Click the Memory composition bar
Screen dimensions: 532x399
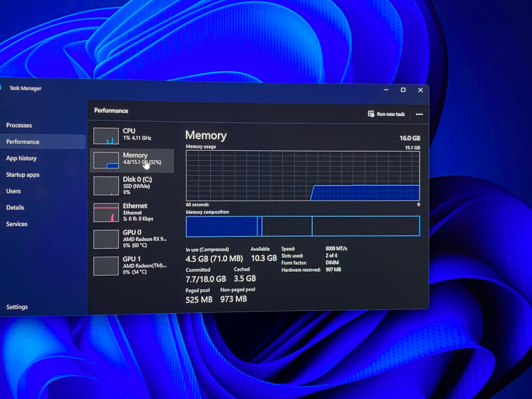coord(303,226)
